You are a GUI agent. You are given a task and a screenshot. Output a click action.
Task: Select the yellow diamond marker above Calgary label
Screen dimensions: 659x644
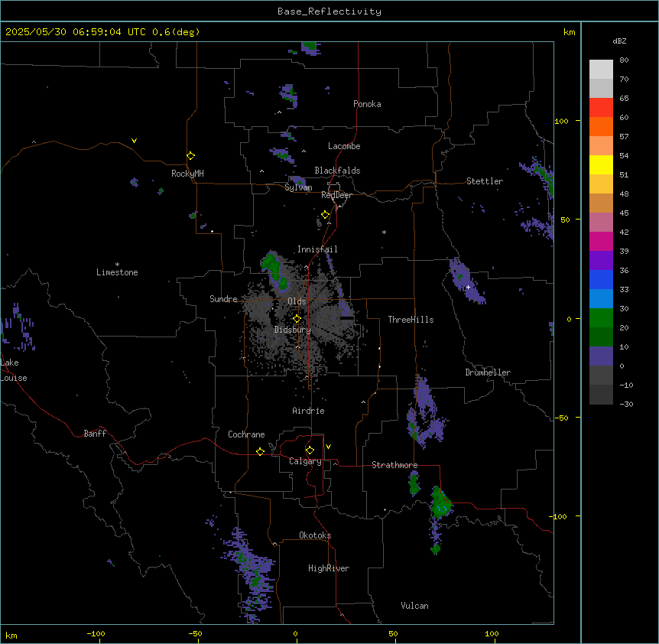(x=310, y=450)
